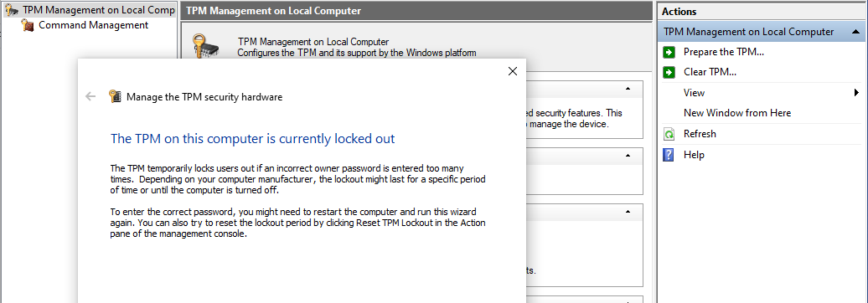The width and height of the screenshot is (868, 303).
Task: Close the Manage TPM security hardware wizard
Action: [512, 71]
